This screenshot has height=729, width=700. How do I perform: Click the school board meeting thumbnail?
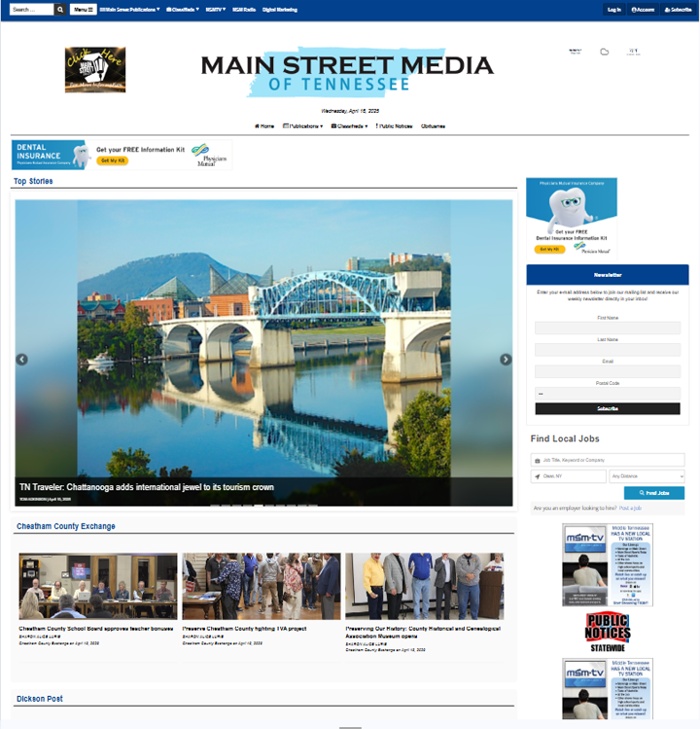click(98, 586)
